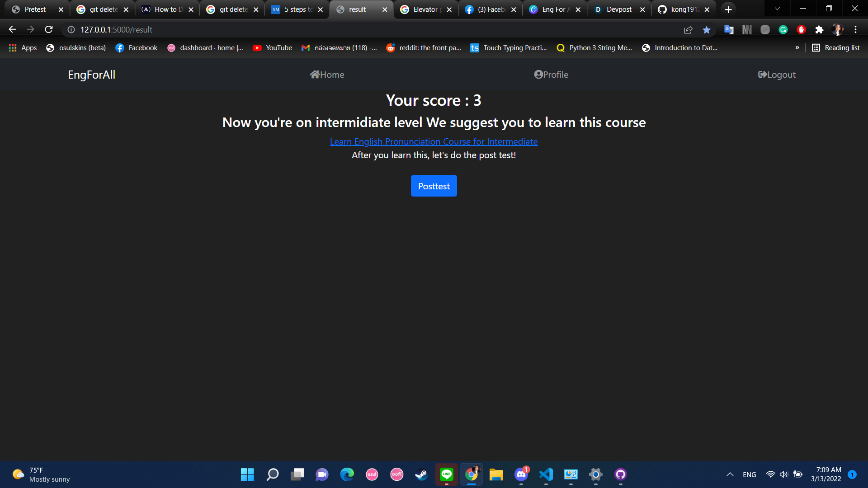The width and height of the screenshot is (868, 488).
Task: Open the Grammarly extension icon
Action: [x=783, y=30]
